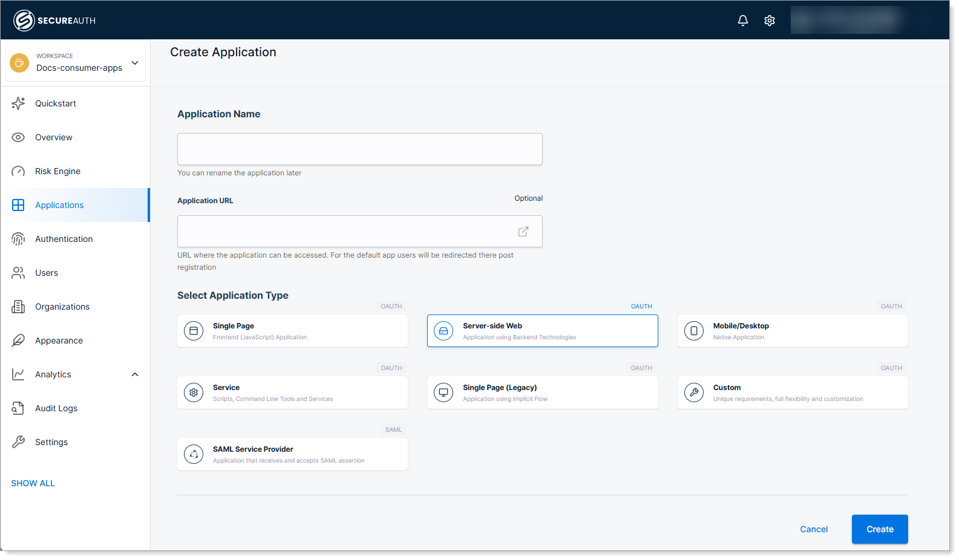The width and height of the screenshot is (959, 560).
Task: Cancel application creation
Action: (814, 529)
